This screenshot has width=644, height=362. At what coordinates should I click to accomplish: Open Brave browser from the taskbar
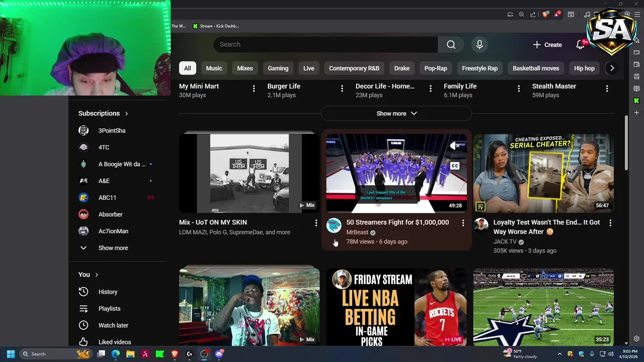(175, 354)
